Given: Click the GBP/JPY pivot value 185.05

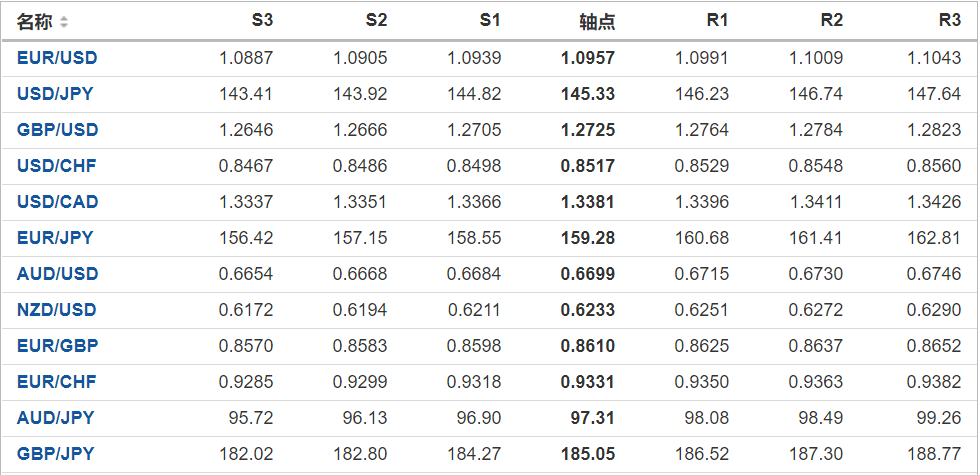Looking at the screenshot, I should (588, 454).
